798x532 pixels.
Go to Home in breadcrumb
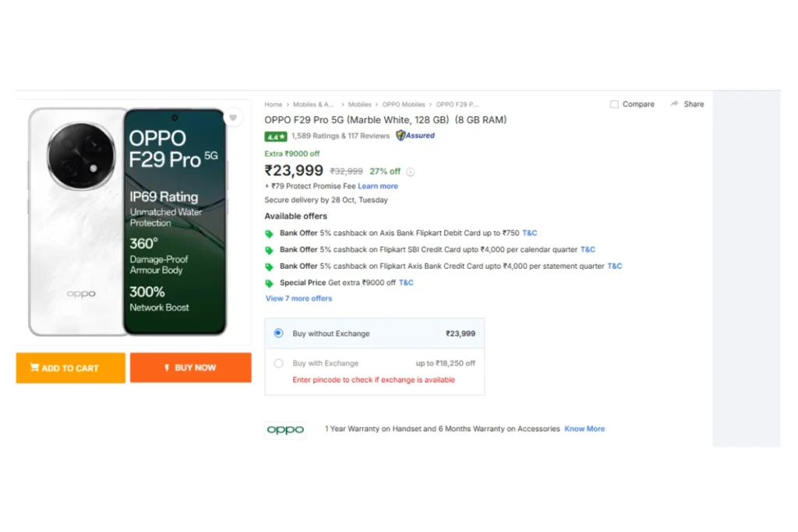273,104
